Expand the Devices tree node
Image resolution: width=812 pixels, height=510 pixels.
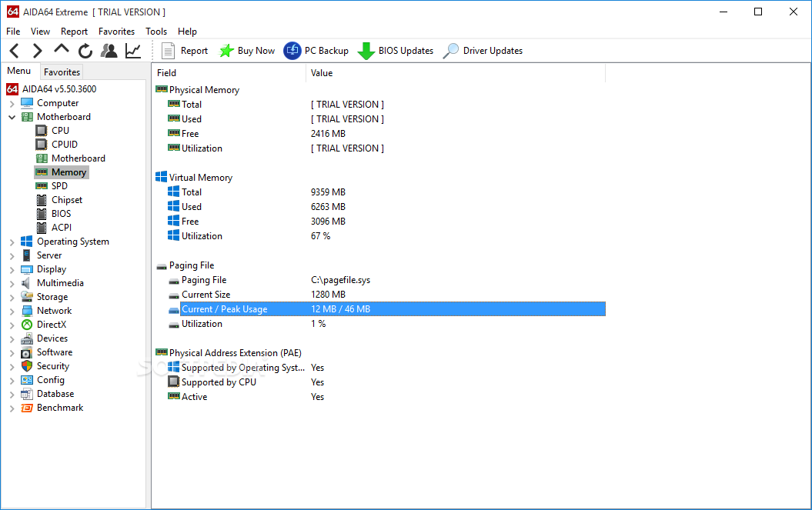pos(12,339)
